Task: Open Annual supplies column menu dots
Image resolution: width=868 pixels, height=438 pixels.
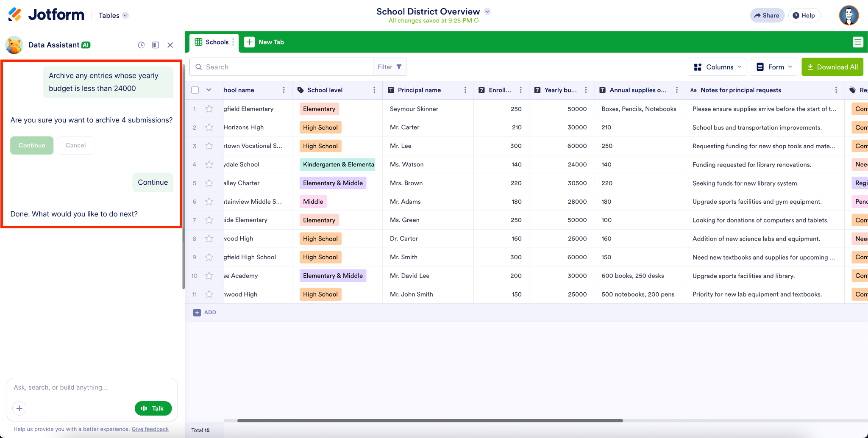Action: click(x=677, y=90)
